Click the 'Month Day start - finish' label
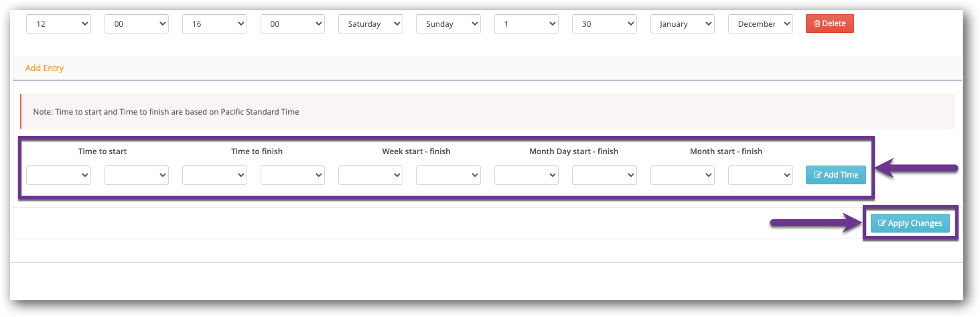The height and width of the screenshot is (317, 980). coord(573,151)
